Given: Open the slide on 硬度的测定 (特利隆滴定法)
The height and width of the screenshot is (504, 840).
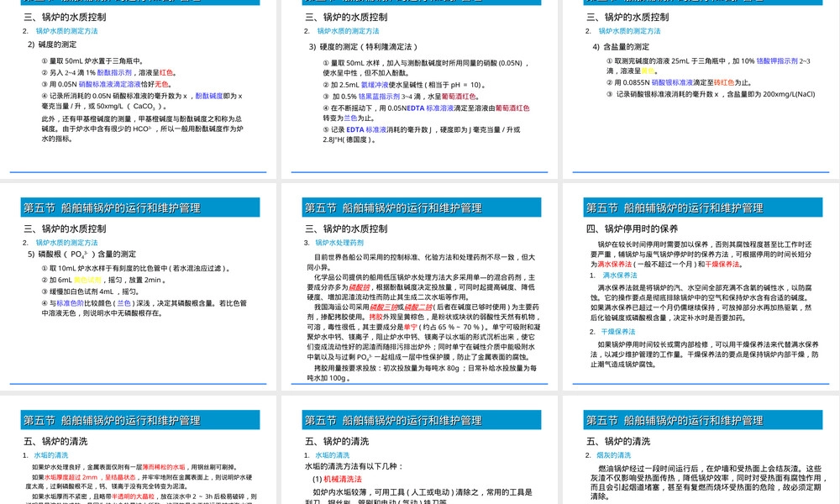Looking at the screenshot, I should coord(419,89).
